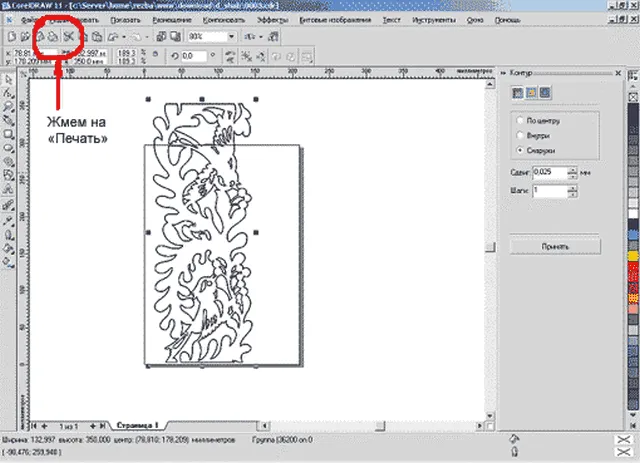This screenshot has height=463, width=640.
Task: Select the Zoom magnifier tool
Action: tap(8, 107)
